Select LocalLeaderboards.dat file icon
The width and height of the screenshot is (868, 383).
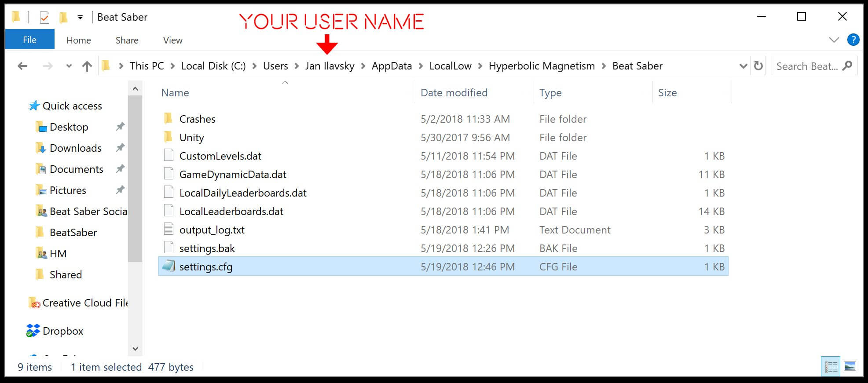[x=168, y=211]
